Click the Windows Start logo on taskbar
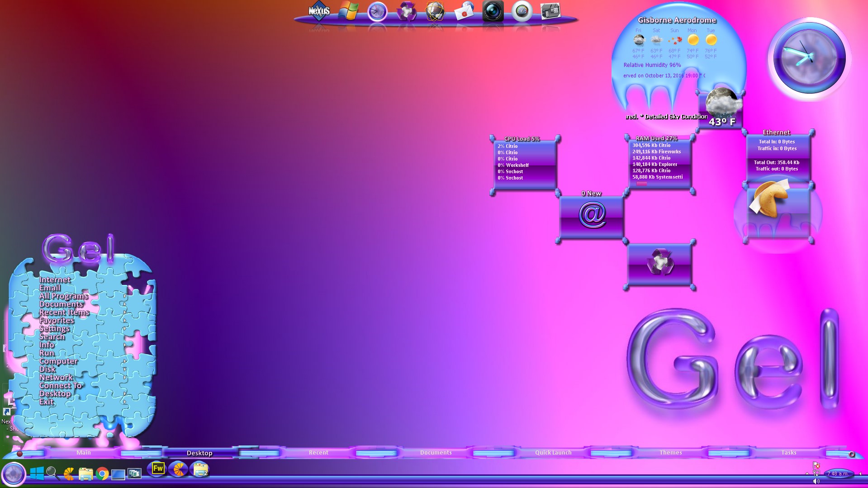 click(x=37, y=474)
